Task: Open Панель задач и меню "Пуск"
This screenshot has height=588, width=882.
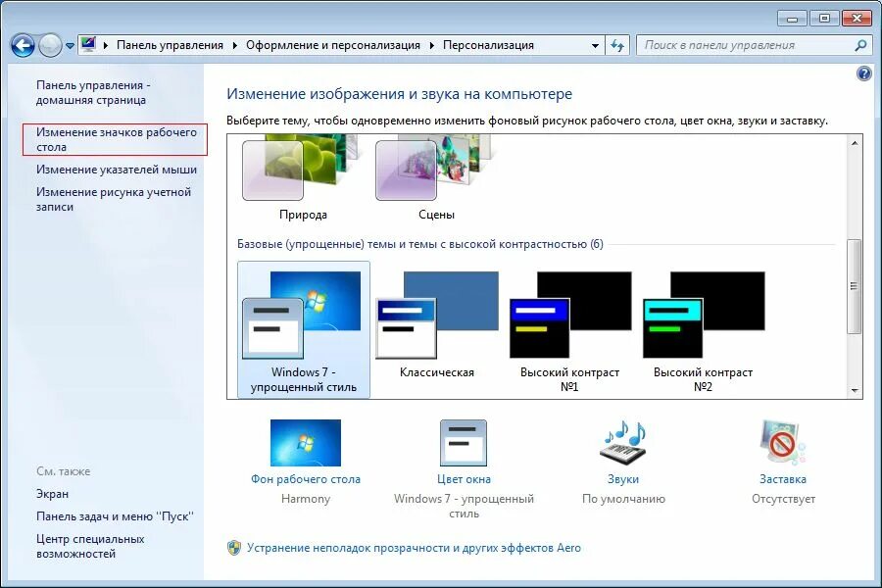Action: pos(116,516)
